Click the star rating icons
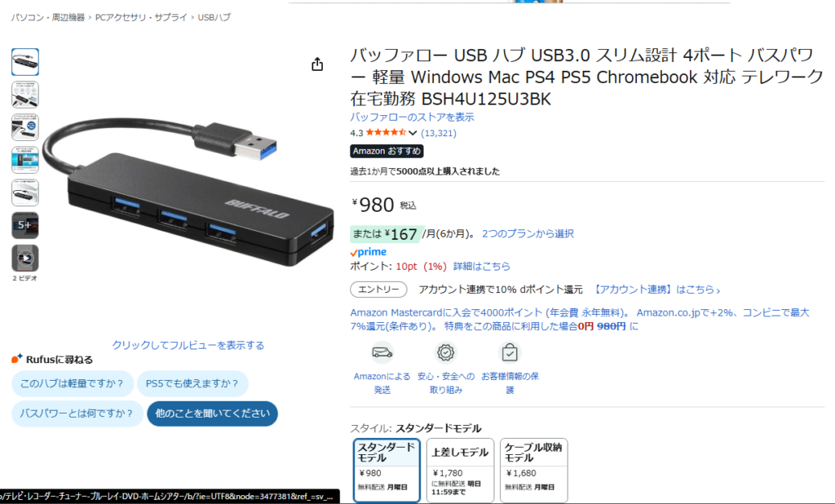The width and height of the screenshot is (835, 504). point(386,133)
